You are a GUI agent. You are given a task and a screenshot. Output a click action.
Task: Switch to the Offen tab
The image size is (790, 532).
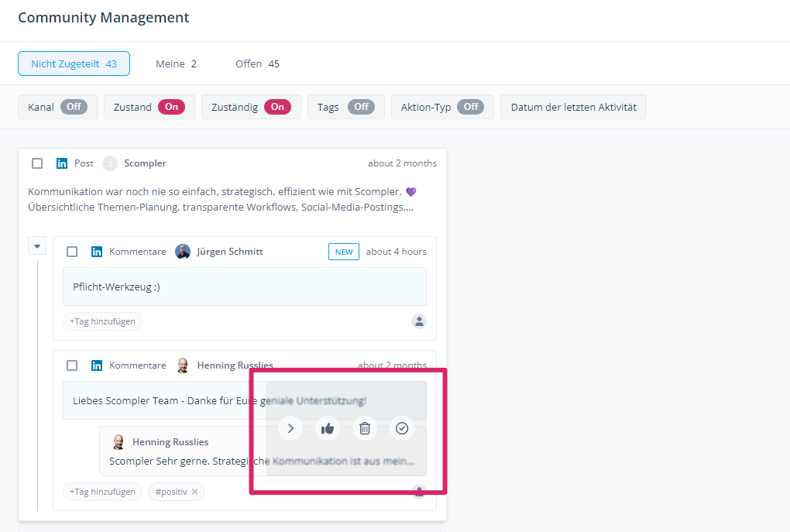click(257, 63)
